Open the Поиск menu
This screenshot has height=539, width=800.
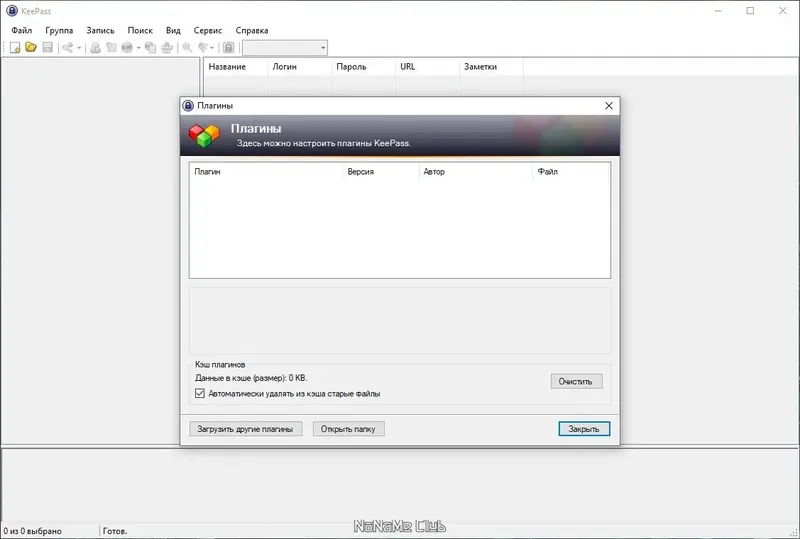point(140,30)
